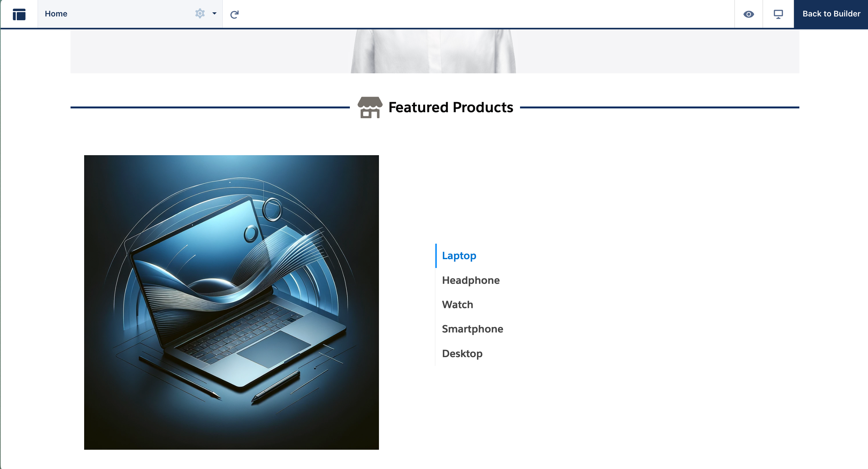The width and height of the screenshot is (868, 469).
Task: Select the Laptop vertical tab
Action: (x=459, y=256)
